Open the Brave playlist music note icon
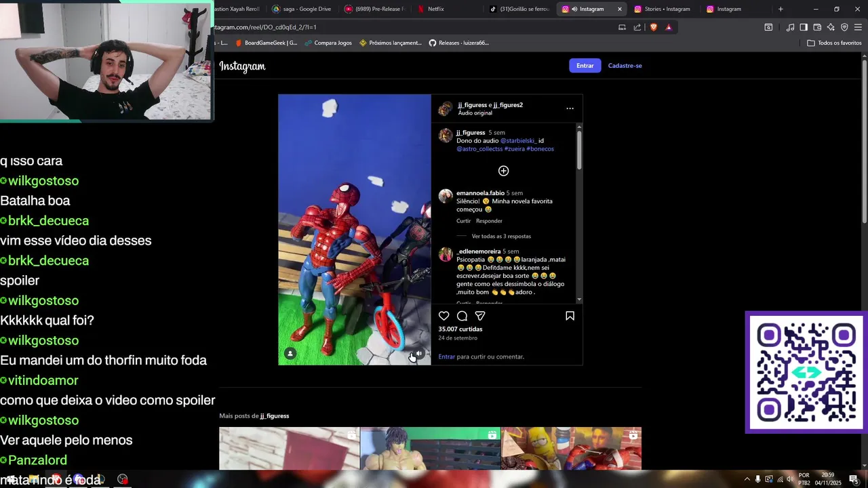The height and width of the screenshot is (488, 868). (x=790, y=27)
